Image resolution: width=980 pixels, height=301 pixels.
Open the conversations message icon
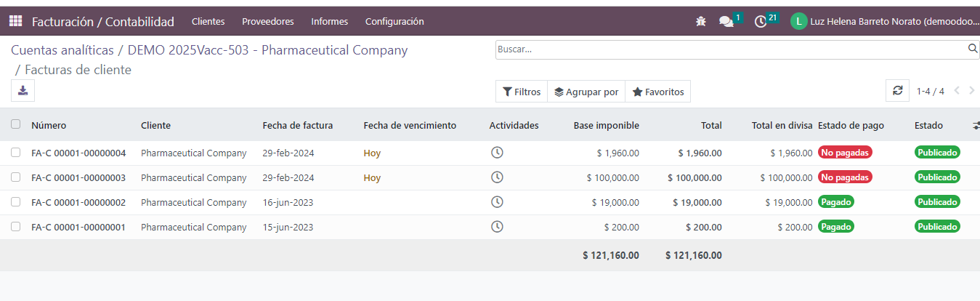point(726,22)
